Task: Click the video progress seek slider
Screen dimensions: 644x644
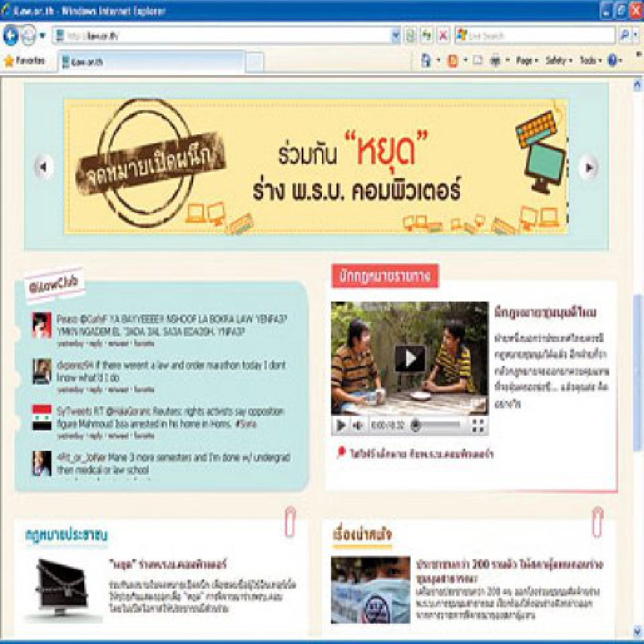Action: pyautogui.click(x=437, y=426)
